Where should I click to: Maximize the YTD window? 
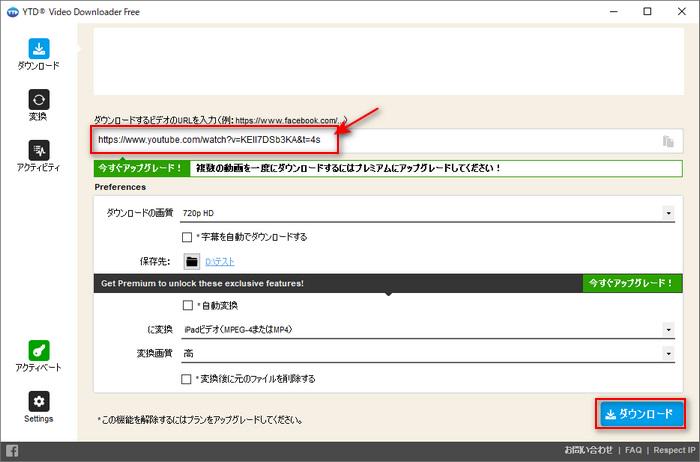point(647,12)
